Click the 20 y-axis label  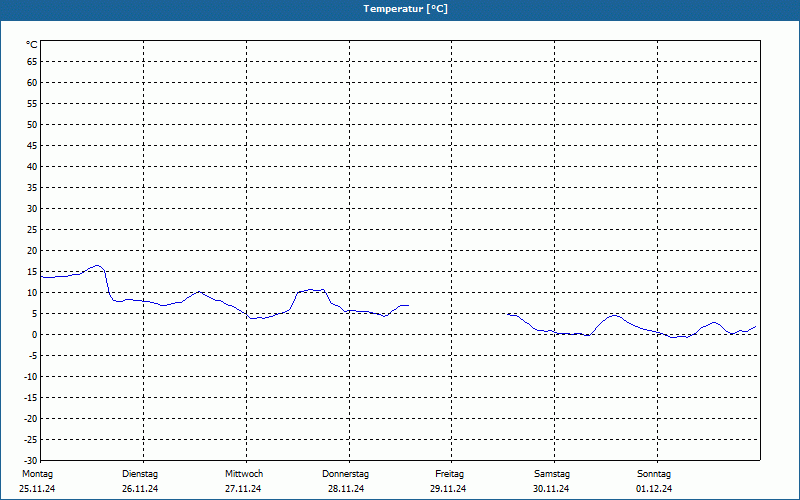[32, 251]
